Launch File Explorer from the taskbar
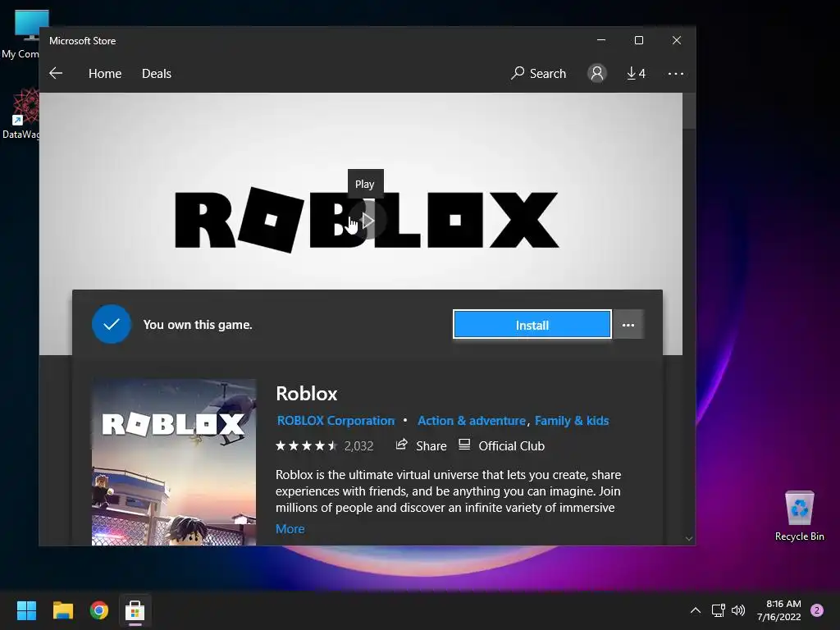Viewport: 840px width, 630px height. [62, 610]
